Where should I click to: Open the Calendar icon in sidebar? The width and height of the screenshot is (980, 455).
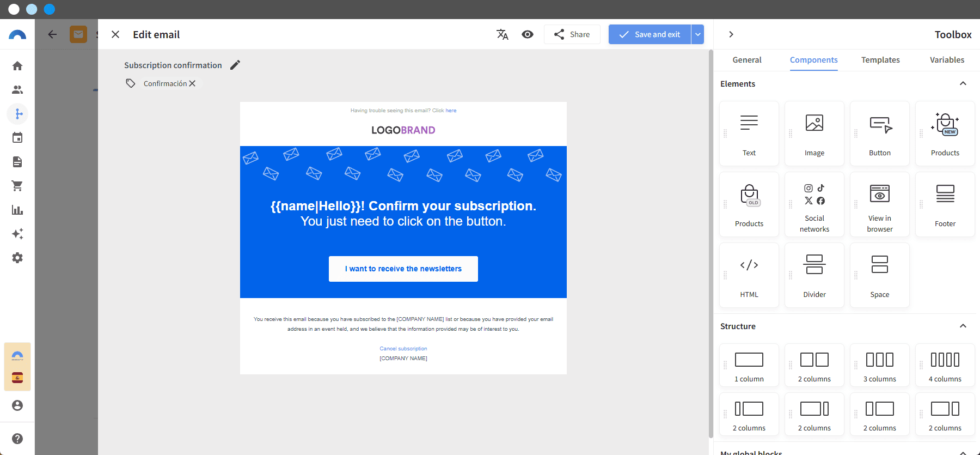(x=17, y=138)
